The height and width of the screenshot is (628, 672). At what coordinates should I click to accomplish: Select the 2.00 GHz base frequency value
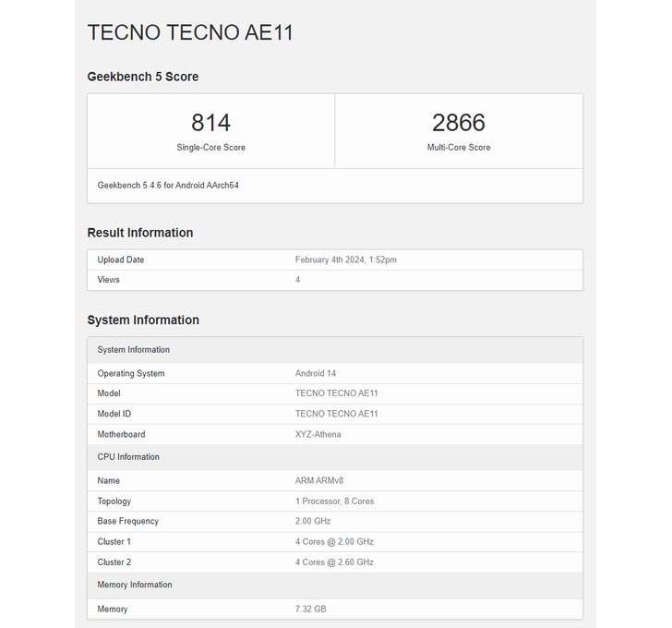[x=313, y=521]
